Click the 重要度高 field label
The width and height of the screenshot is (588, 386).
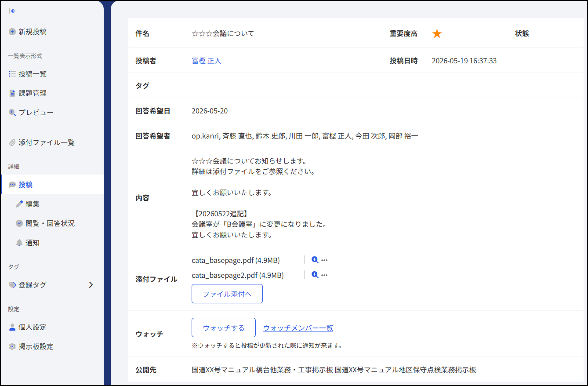[x=403, y=33]
